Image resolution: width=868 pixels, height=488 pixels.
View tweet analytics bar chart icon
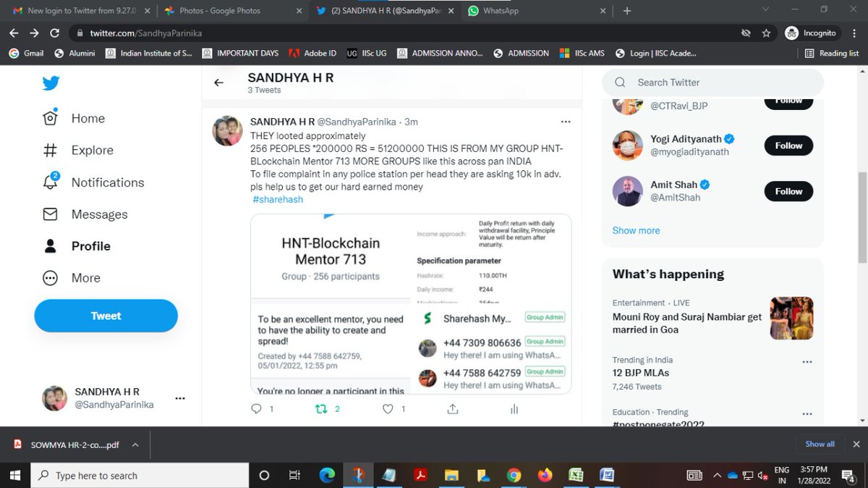point(514,409)
